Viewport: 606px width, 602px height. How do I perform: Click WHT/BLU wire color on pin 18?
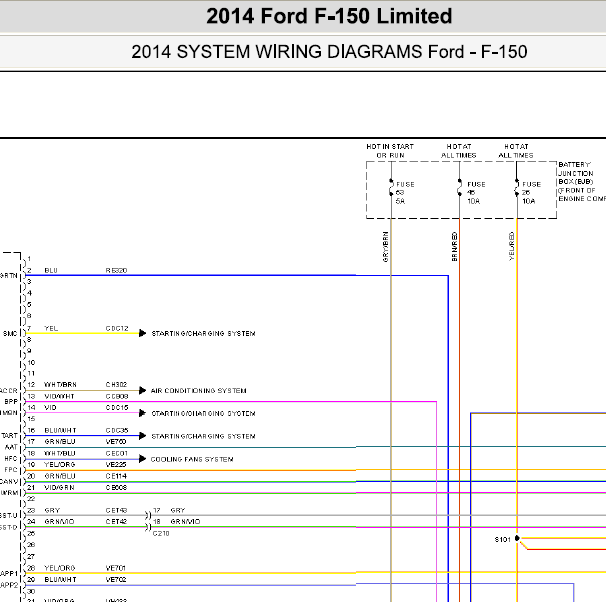pos(60,453)
